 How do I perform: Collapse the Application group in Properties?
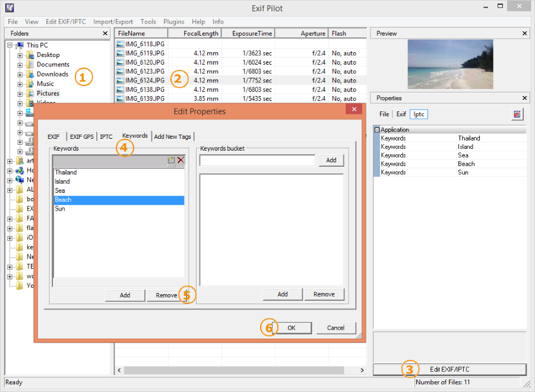click(x=377, y=130)
